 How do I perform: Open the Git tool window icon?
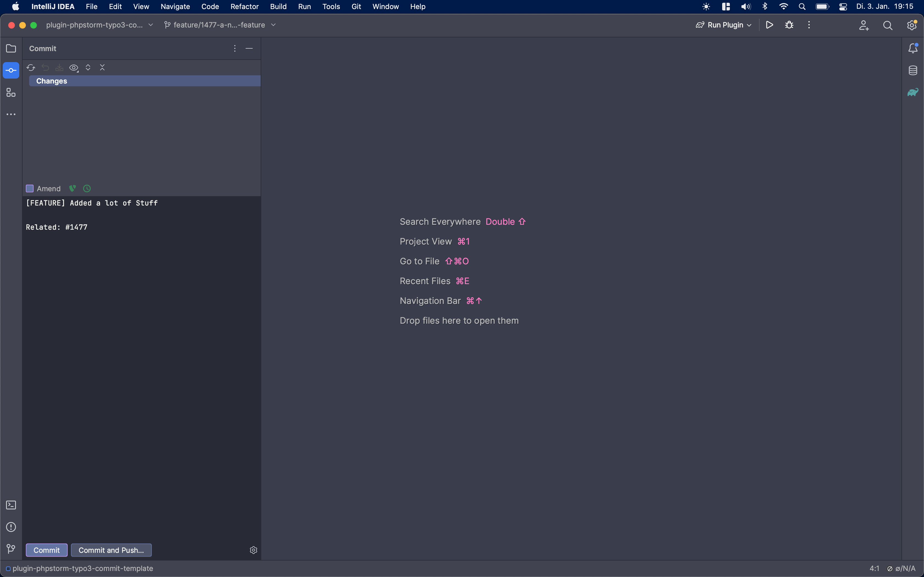[11, 549]
